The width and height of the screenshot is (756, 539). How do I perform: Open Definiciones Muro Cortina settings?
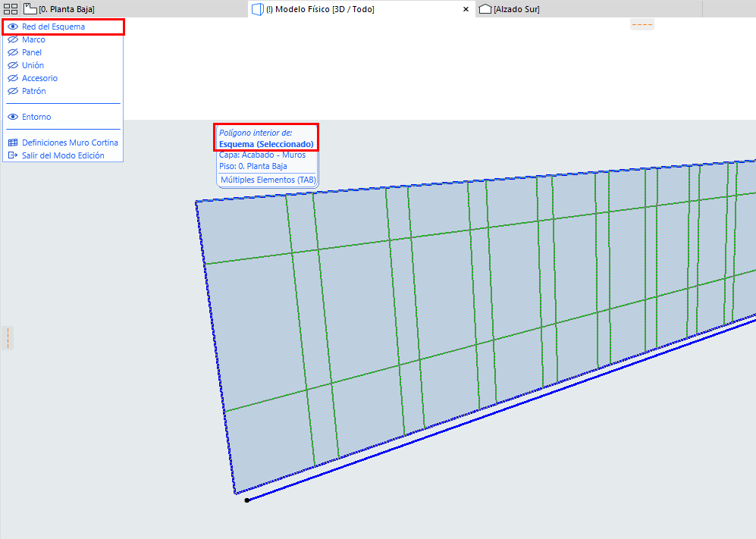tap(70, 143)
